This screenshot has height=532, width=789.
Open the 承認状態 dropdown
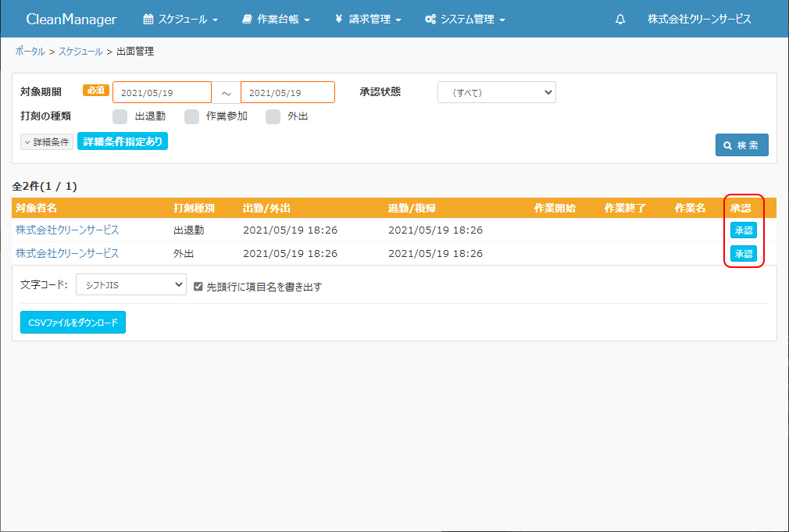[x=496, y=92]
